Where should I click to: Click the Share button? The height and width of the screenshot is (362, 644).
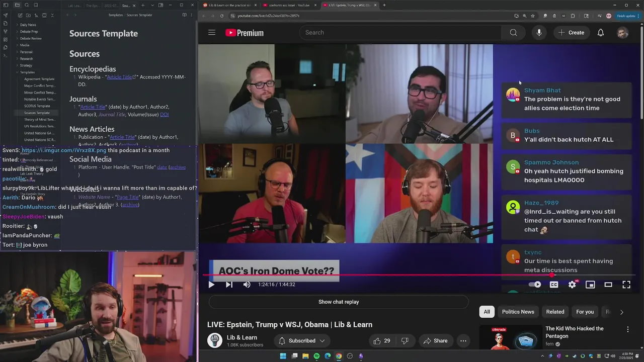click(x=435, y=341)
